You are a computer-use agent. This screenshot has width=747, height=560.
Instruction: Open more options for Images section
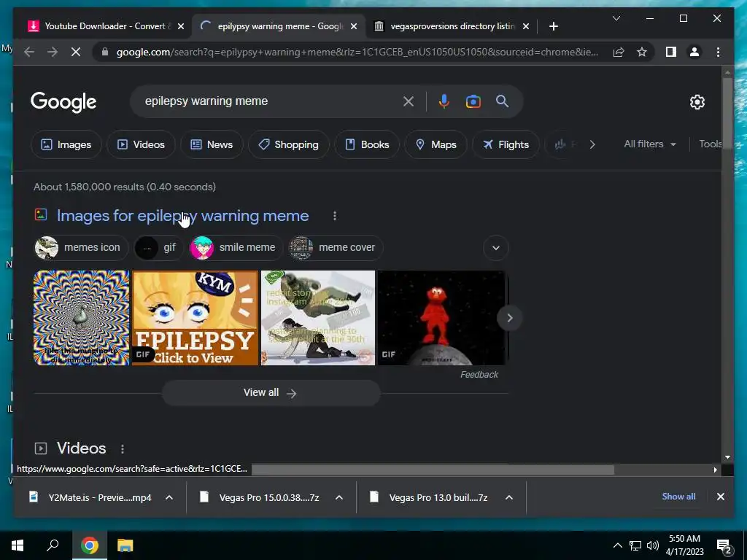tap(335, 216)
